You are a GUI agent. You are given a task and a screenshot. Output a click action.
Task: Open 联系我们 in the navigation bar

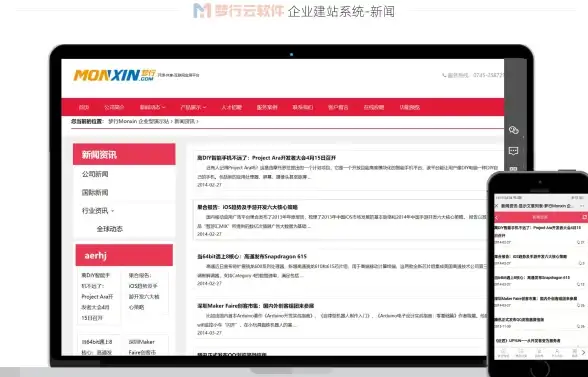coord(303,107)
